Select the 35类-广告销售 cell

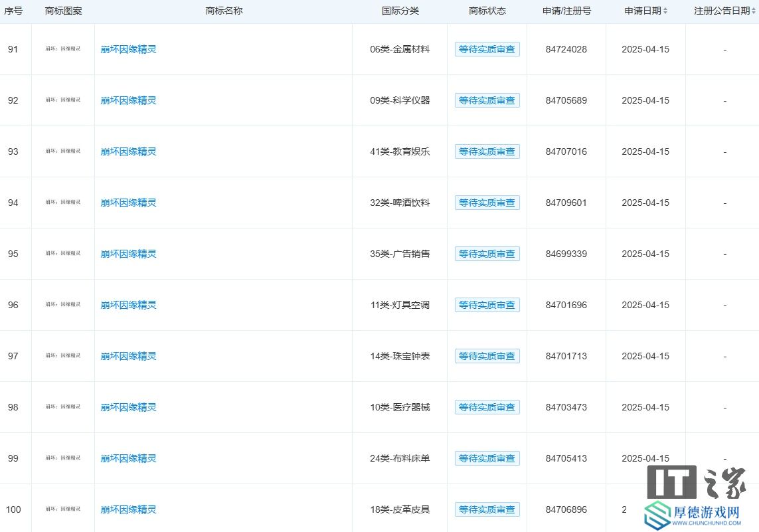pyautogui.click(x=400, y=254)
